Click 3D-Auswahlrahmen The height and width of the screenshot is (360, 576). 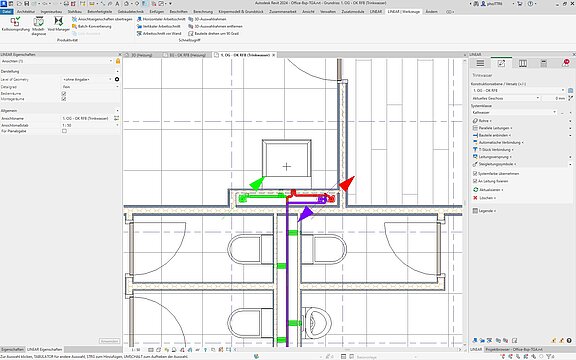(207, 19)
